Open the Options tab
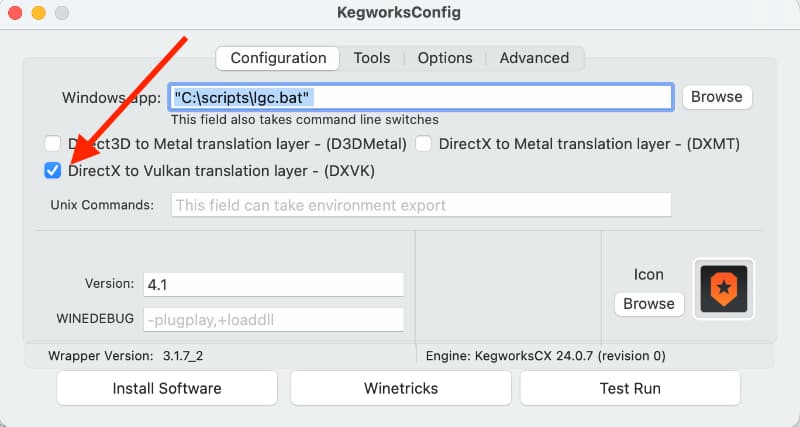This screenshot has height=427, width=800. pos(445,58)
